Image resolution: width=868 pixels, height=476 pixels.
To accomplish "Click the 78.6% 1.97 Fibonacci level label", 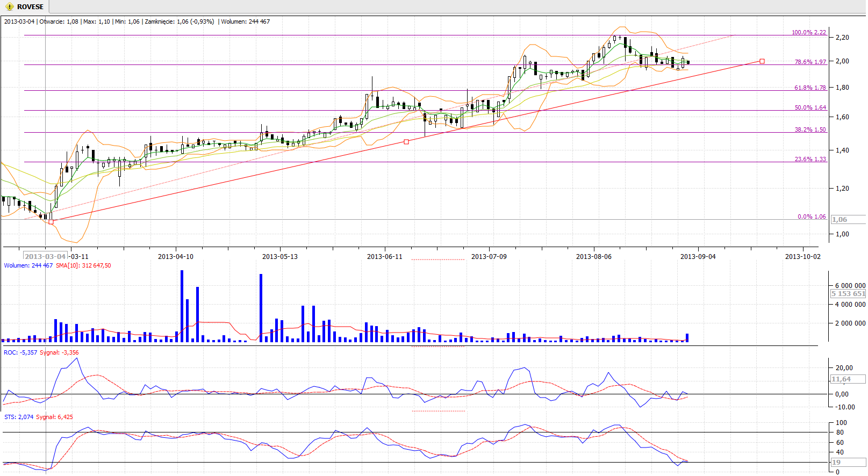I will [810, 62].
